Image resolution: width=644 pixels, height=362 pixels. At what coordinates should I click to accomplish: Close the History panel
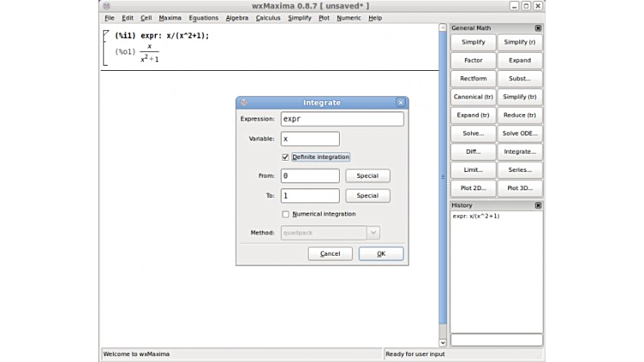[x=538, y=205]
